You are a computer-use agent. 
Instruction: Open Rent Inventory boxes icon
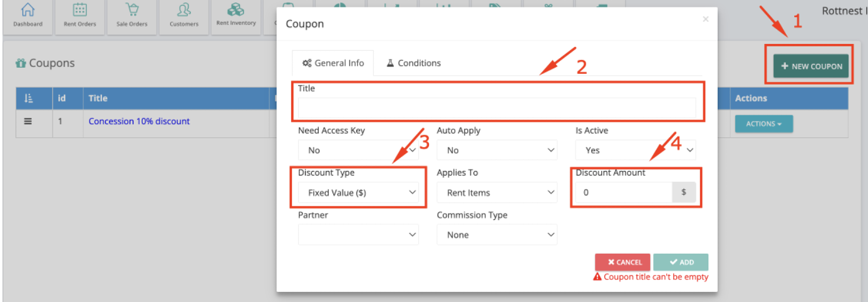click(x=236, y=9)
